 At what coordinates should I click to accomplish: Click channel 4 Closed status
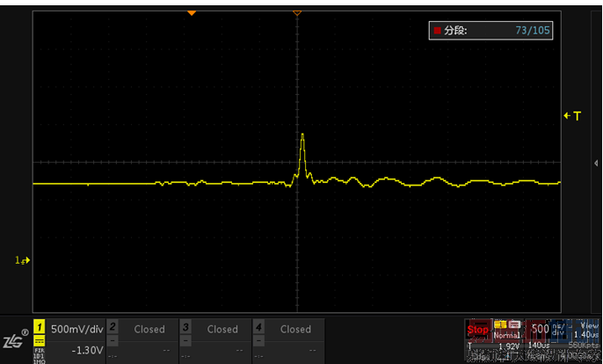tap(295, 330)
